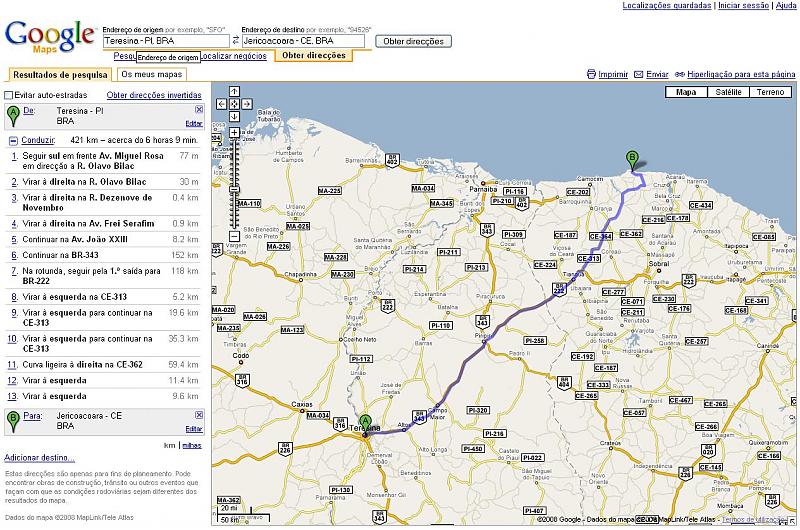Switch the map to Terreno view
This screenshot has width=800, height=530.
[770, 92]
